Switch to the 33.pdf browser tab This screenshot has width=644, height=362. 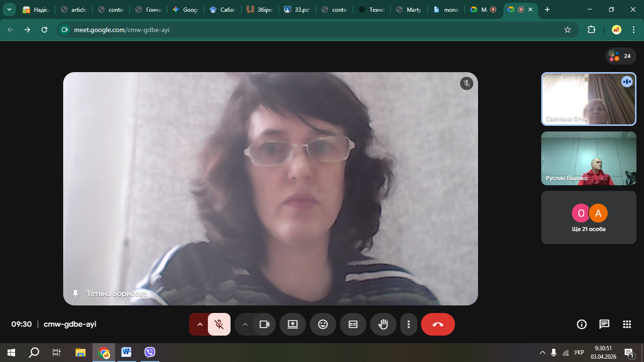pyautogui.click(x=297, y=9)
